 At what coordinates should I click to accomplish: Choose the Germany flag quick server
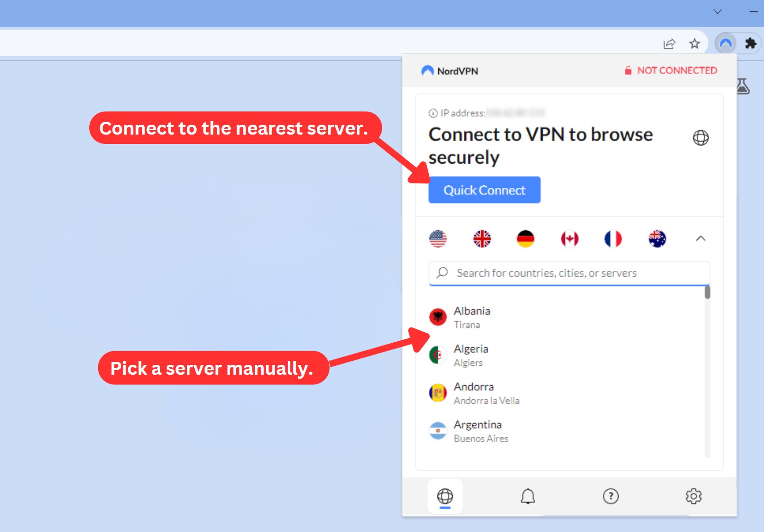pos(525,239)
